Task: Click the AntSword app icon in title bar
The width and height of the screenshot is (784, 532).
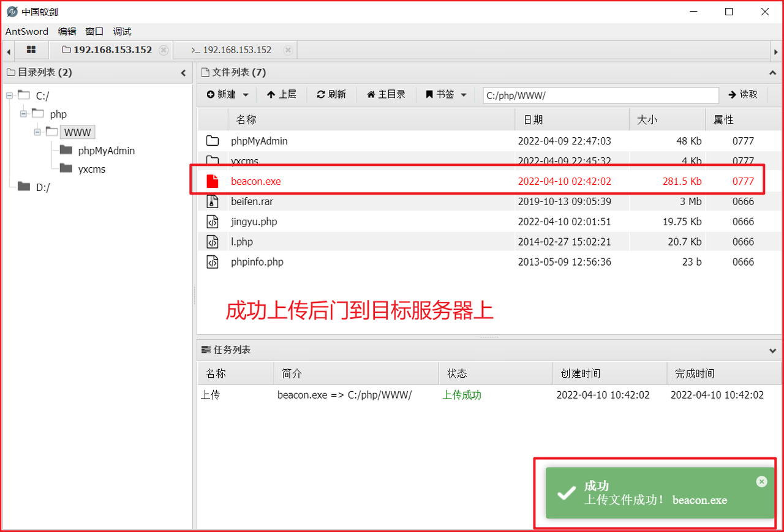Action: (12, 12)
